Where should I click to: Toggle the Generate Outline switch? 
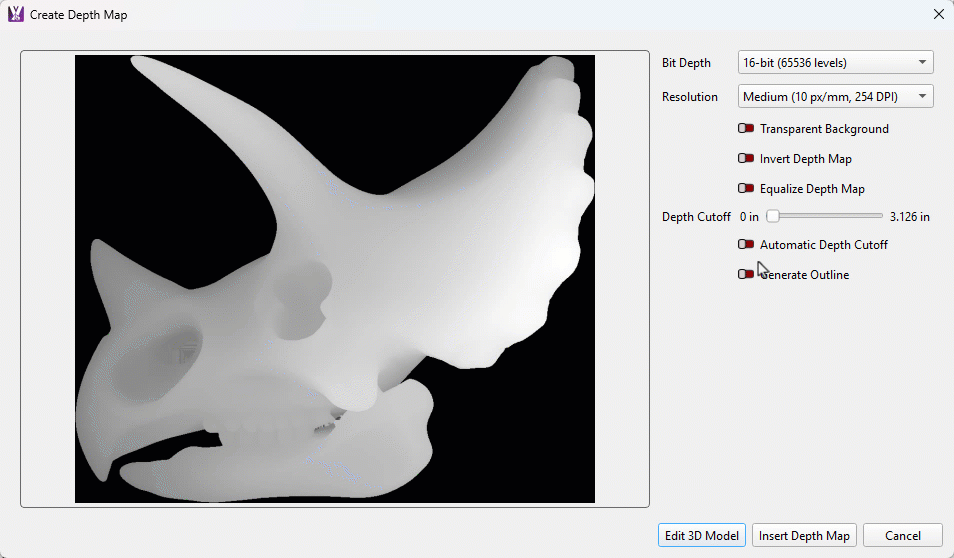click(x=746, y=274)
